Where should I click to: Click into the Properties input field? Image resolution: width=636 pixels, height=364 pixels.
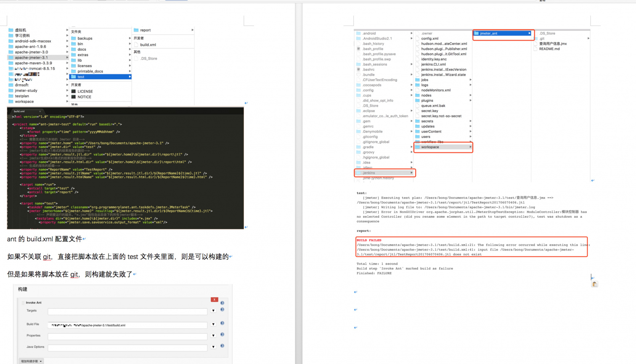point(128,337)
